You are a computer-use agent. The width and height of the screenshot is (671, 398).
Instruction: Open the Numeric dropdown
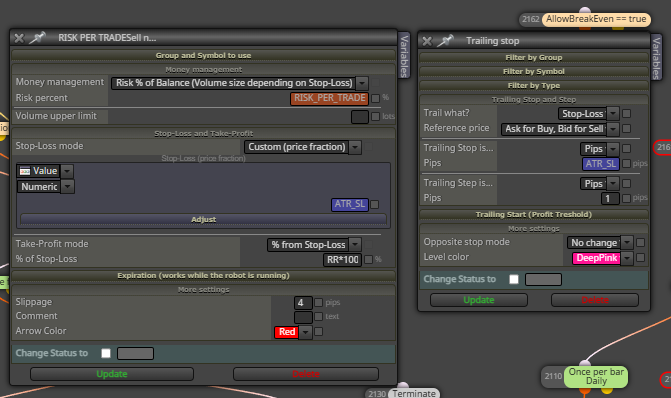45,187
